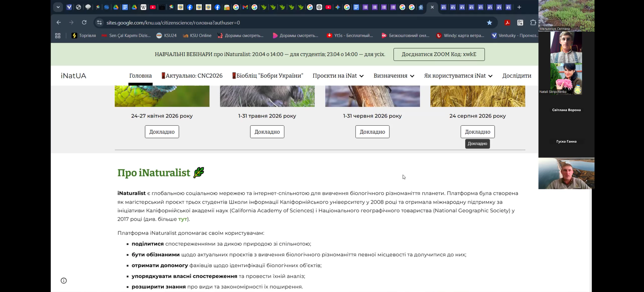Click the bookmark star in address bar

489,23
